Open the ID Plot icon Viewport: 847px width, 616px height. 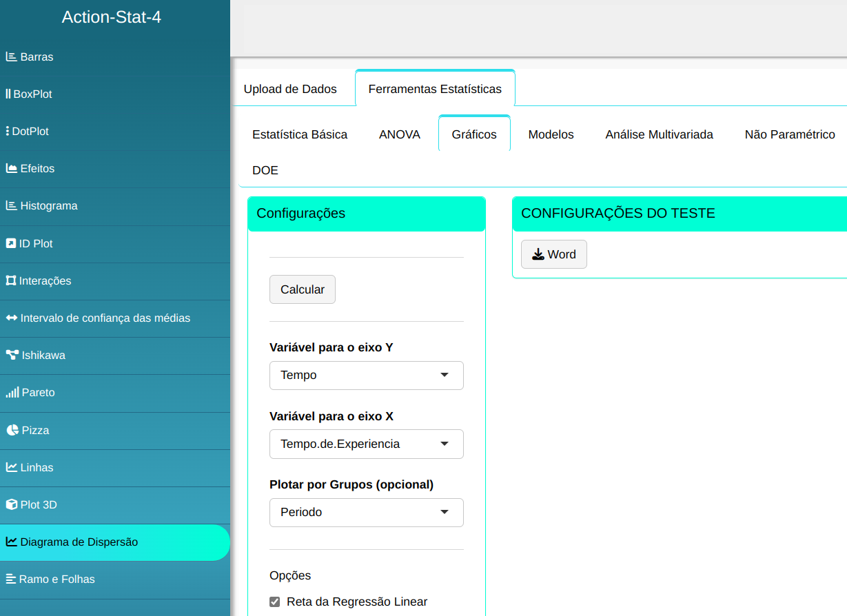pos(11,244)
